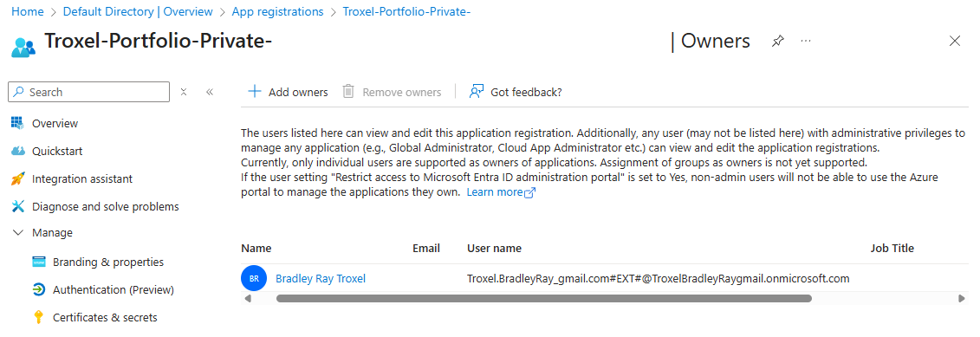Click the Certificates & secrets key icon
The height and width of the screenshot is (337, 980).
click(39, 317)
